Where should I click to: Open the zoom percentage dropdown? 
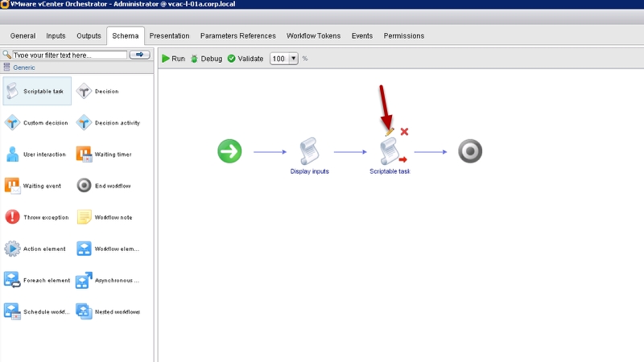point(293,59)
